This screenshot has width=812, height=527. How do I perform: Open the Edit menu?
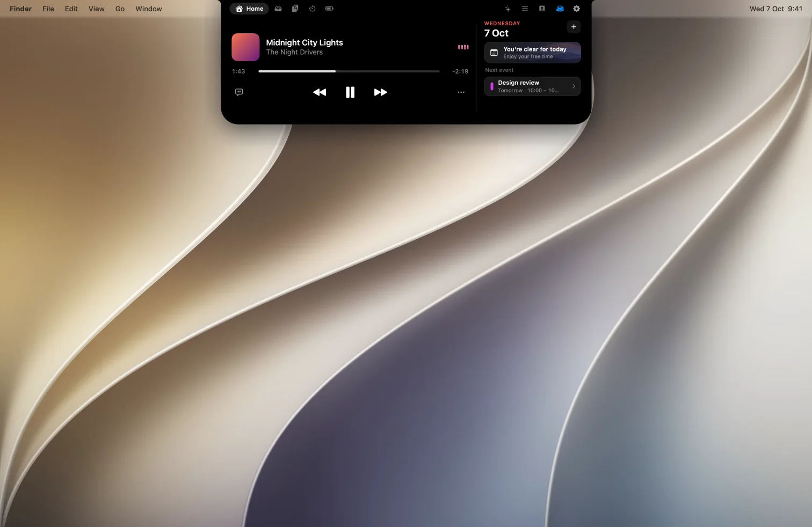point(71,9)
